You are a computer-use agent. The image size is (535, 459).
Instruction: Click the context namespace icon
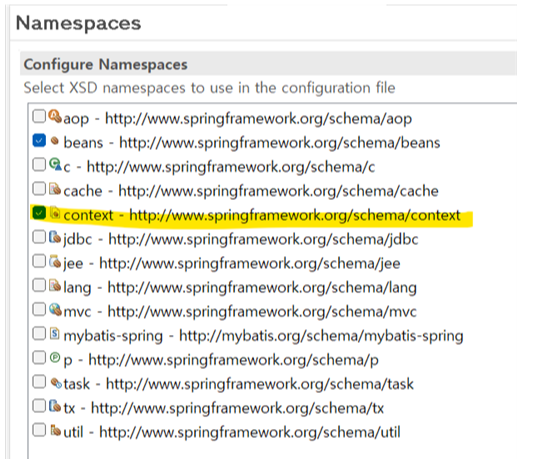(55, 213)
